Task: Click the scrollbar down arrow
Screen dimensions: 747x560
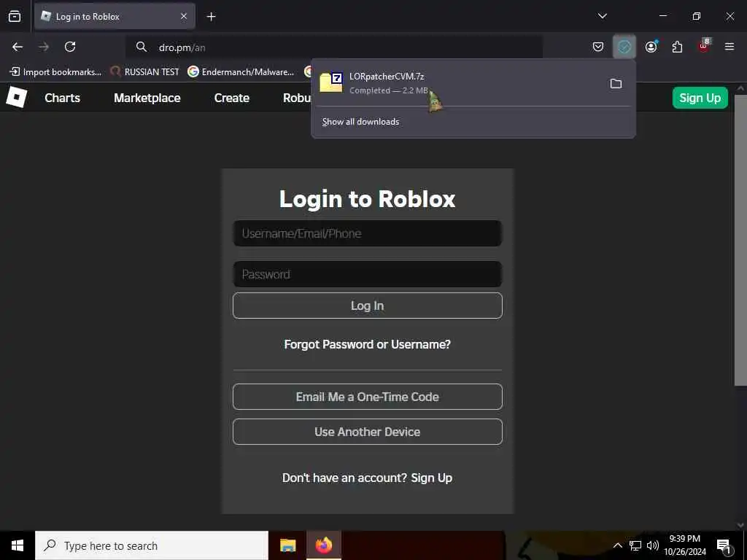Action: coord(740,525)
